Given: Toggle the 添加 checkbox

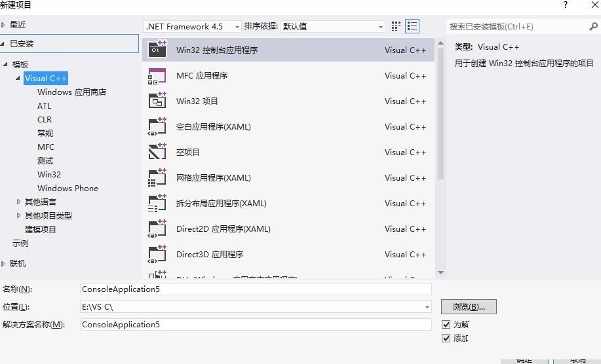Looking at the screenshot, I should (446, 338).
